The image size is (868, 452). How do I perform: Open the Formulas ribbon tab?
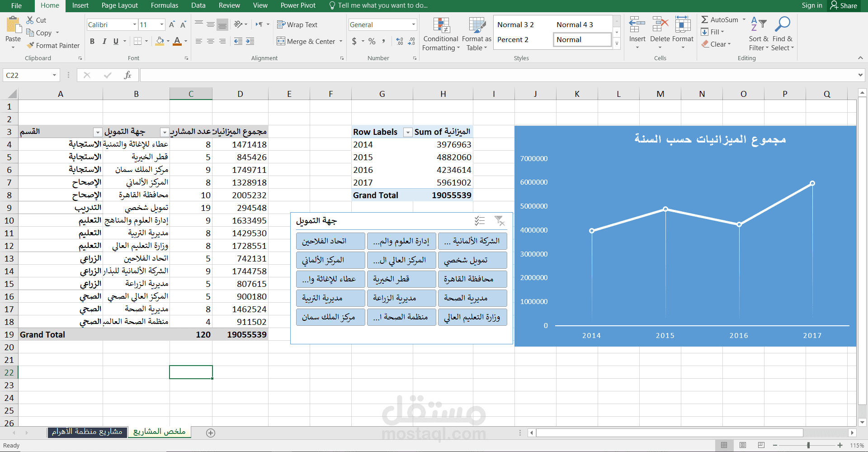165,5
